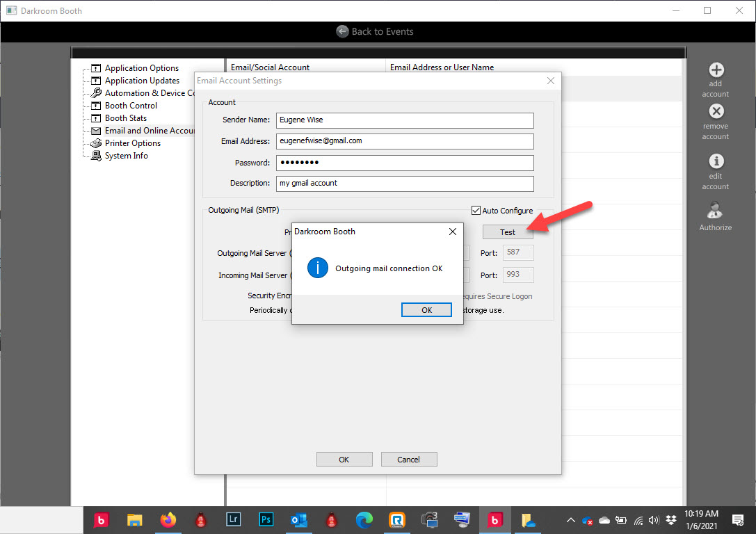This screenshot has width=756, height=534.
Task: Open Outlook from the taskbar
Action: (299, 520)
